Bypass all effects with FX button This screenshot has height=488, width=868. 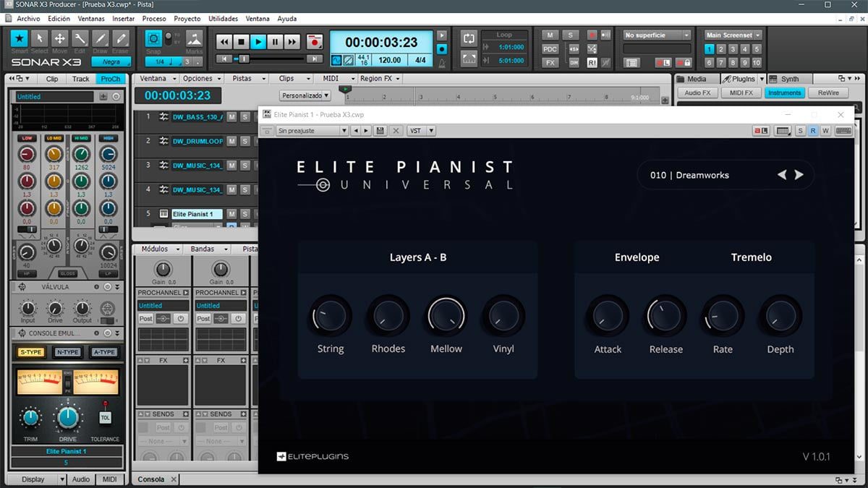coord(550,63)
